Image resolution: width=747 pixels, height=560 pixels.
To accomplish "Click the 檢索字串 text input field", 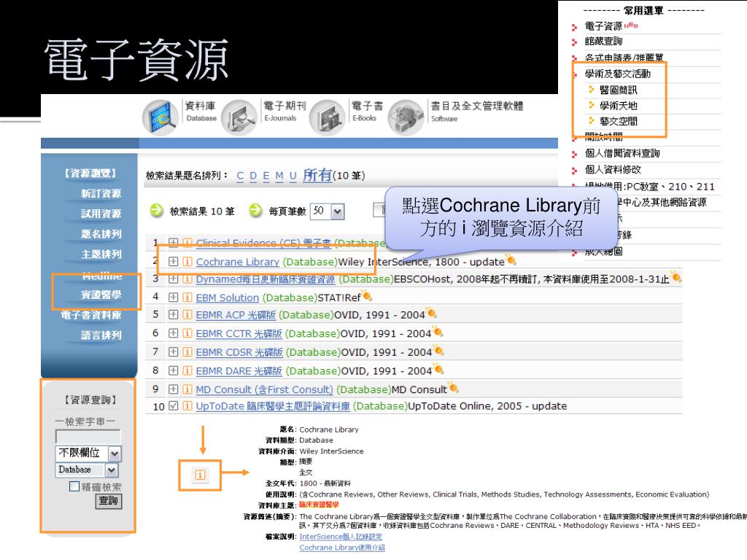I will (88, 436).
